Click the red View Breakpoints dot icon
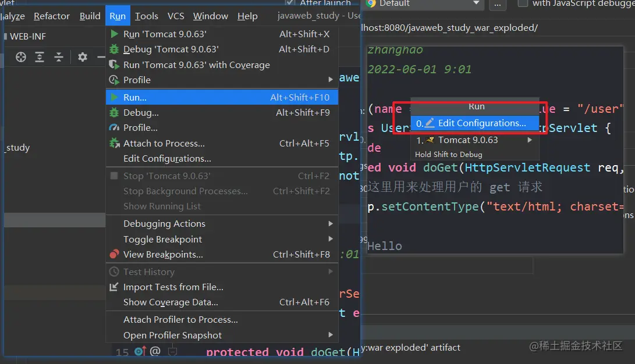 click(115, 254)
